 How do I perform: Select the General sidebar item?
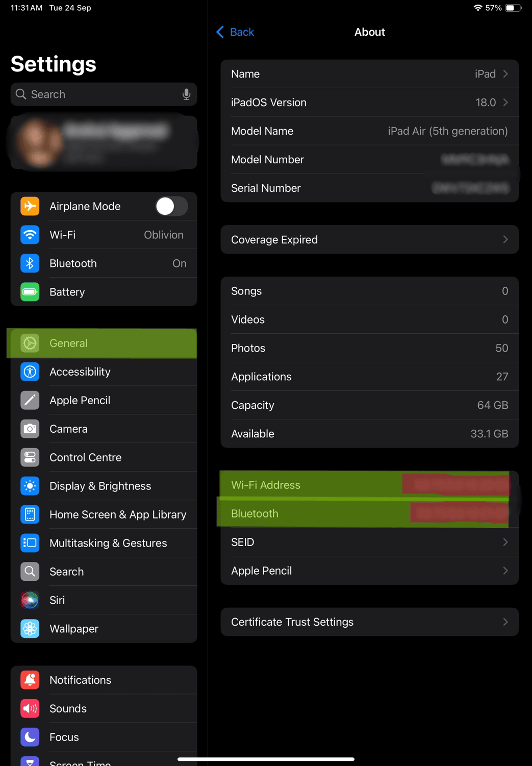(x=104, y=343)
